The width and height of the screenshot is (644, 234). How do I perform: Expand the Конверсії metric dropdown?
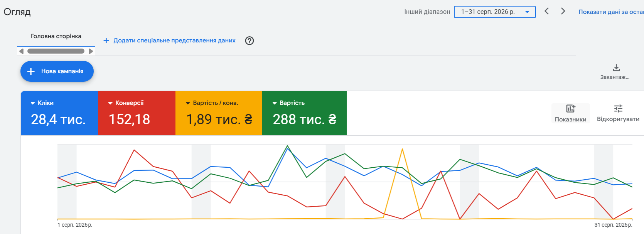126,103
